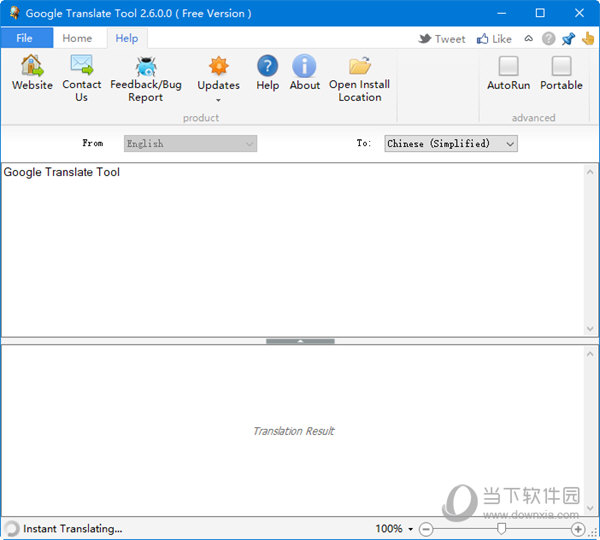600x540 pixels.
Task: Click the app icon in title bar
Action: pyautogui.click(x=15, y=13)
